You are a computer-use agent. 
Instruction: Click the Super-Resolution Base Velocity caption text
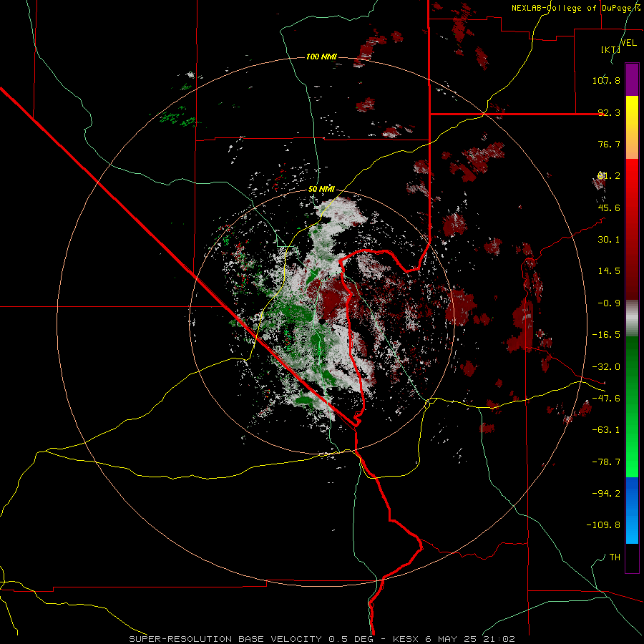(321, 639)
